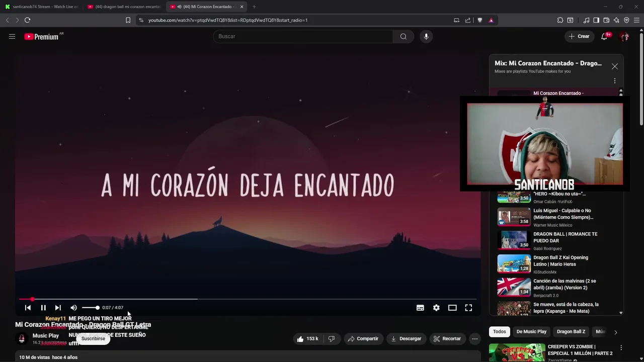
Task: Click the Compartir share button
Action: point(363,339)
